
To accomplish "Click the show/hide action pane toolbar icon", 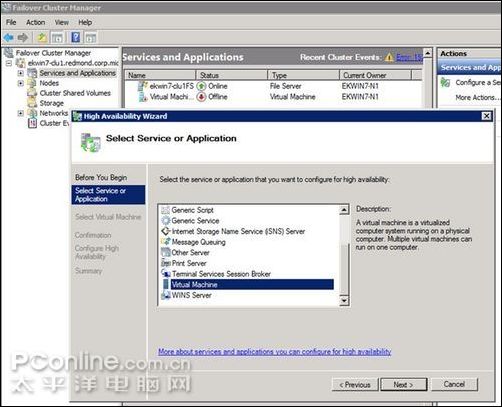I will [x=90, y=38].
